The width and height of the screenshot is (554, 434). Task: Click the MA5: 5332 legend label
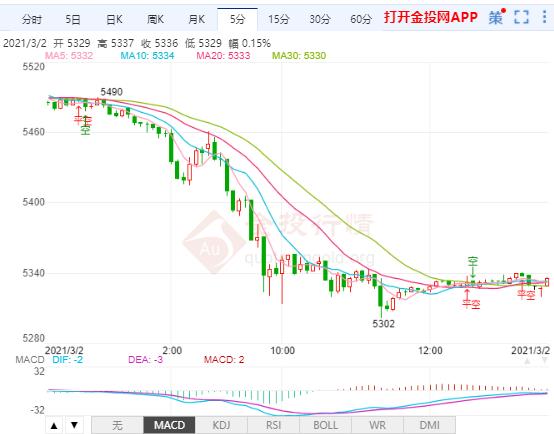69,55
